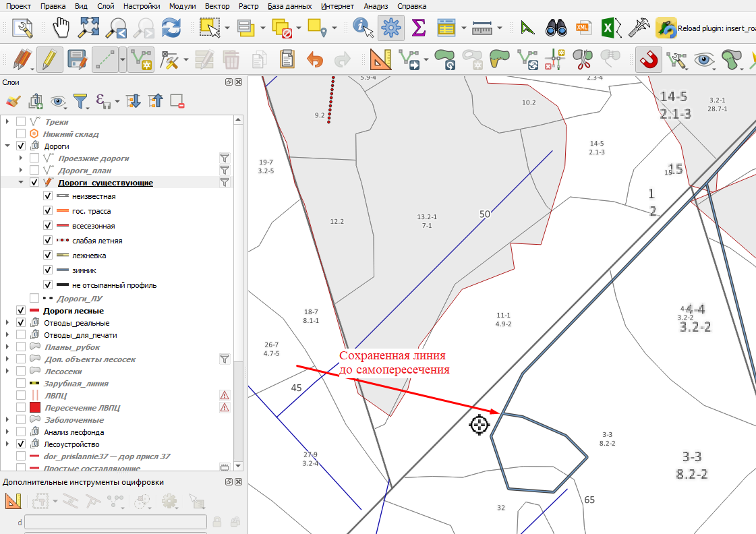Open the Вектор menu
The image size is (756, 534).
pyautogui.click(x=217, y=6)
